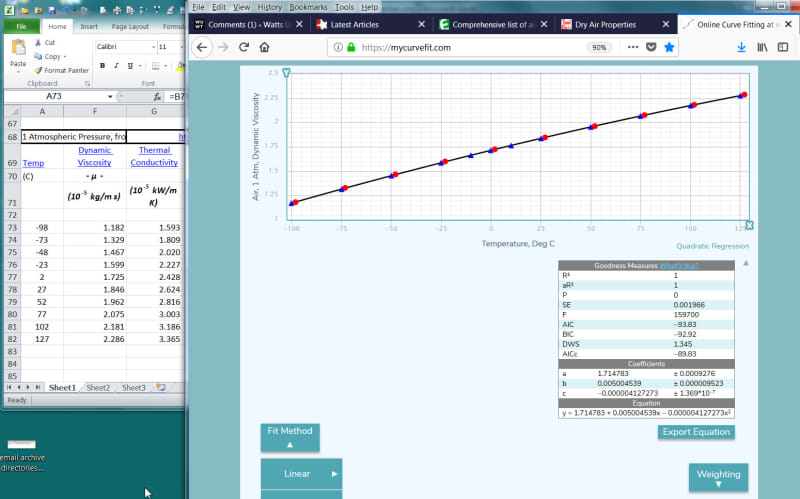Open the Firefox Bookmarks menu
800x499 pixels.
pos(308,7)
